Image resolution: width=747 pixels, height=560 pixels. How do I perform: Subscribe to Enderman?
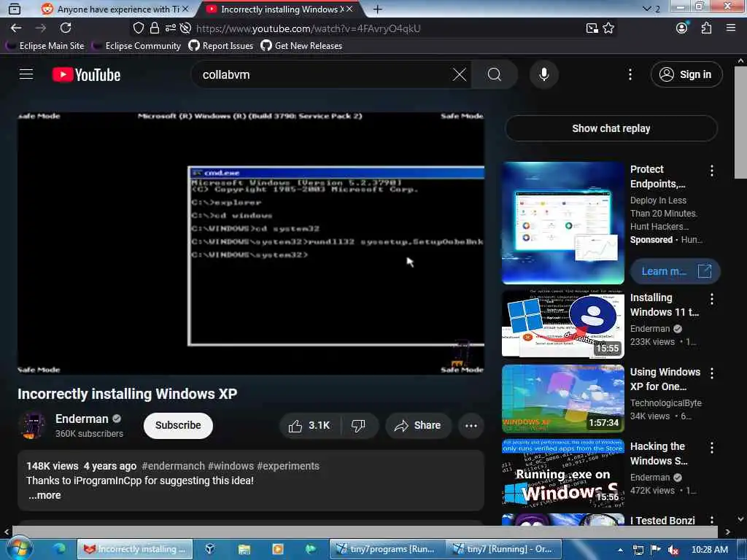[178, 425]
